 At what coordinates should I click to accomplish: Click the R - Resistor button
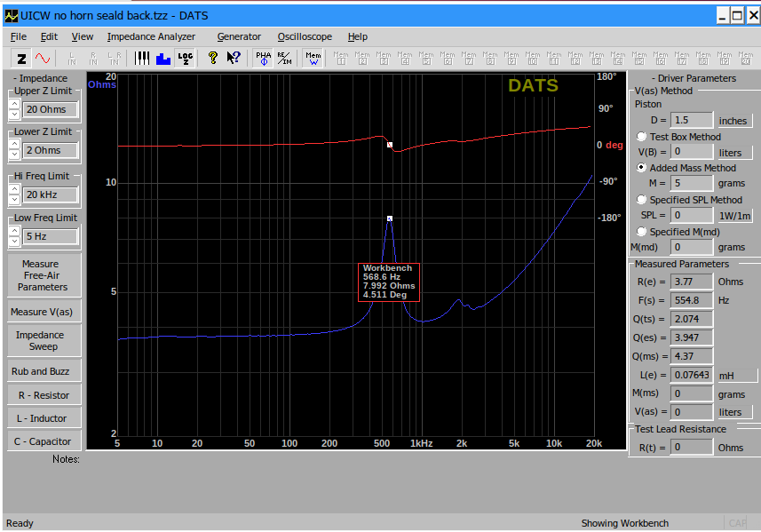click(44, 395)
